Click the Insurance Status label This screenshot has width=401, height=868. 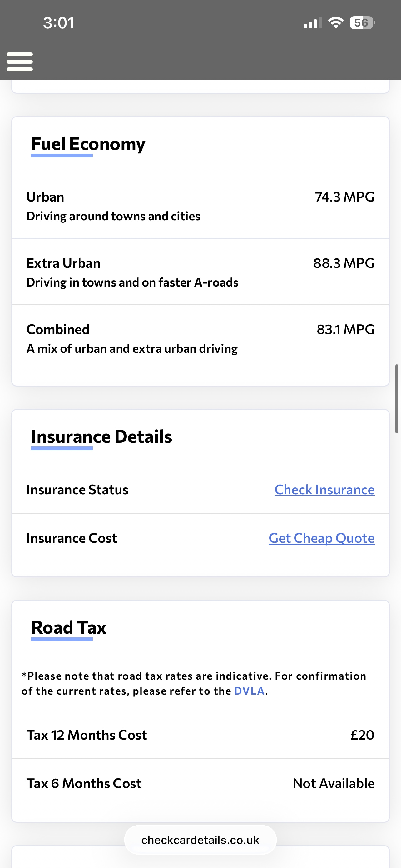coord(77,490)
